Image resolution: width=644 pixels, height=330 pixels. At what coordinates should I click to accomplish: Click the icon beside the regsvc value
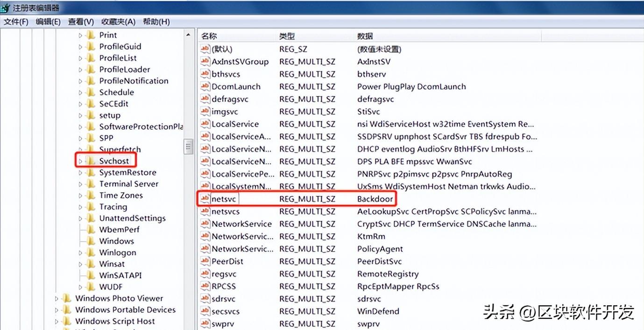point(205,274)
